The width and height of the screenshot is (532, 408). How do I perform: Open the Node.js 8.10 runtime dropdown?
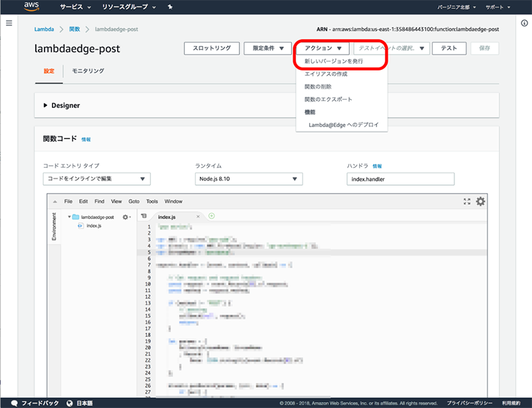249,179
